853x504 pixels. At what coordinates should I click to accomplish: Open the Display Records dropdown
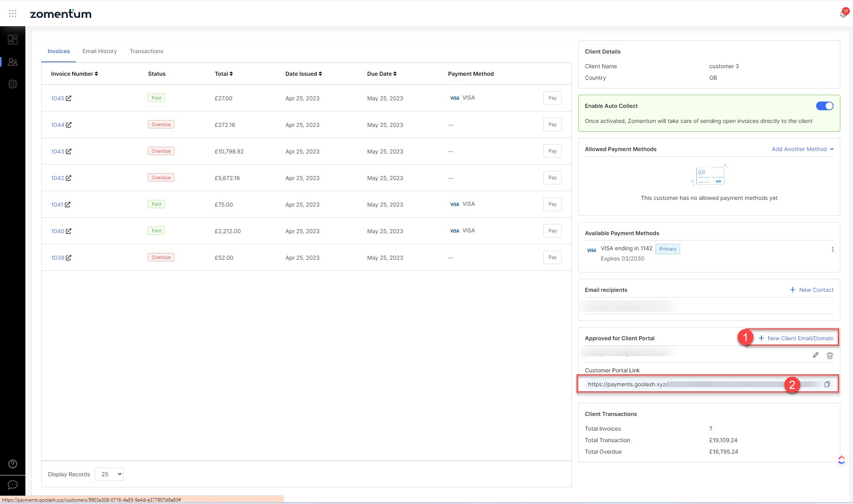click(x=109, y=474)
